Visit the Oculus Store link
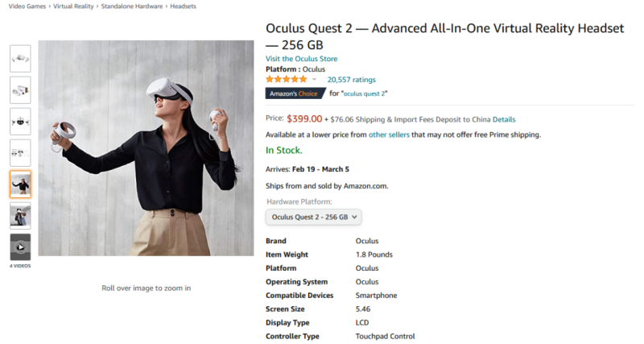The width and height of the screenshot is (644, 344). 301,59
